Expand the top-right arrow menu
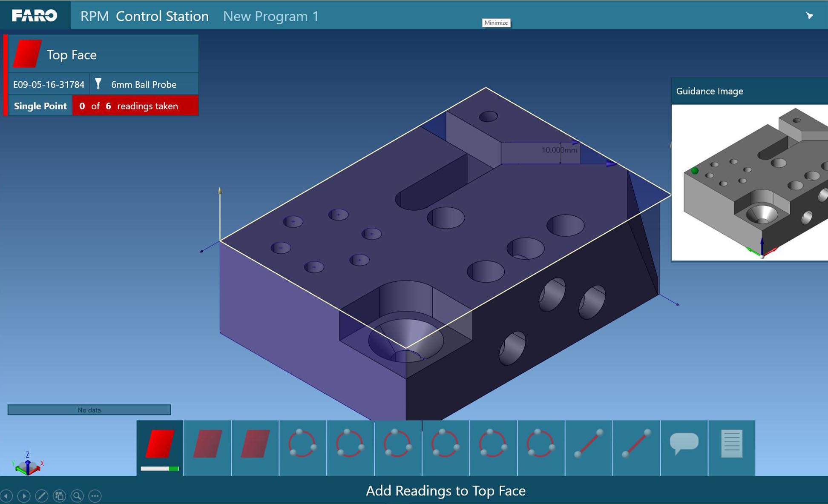The image size is (828, 504). [x=809, y=16]
